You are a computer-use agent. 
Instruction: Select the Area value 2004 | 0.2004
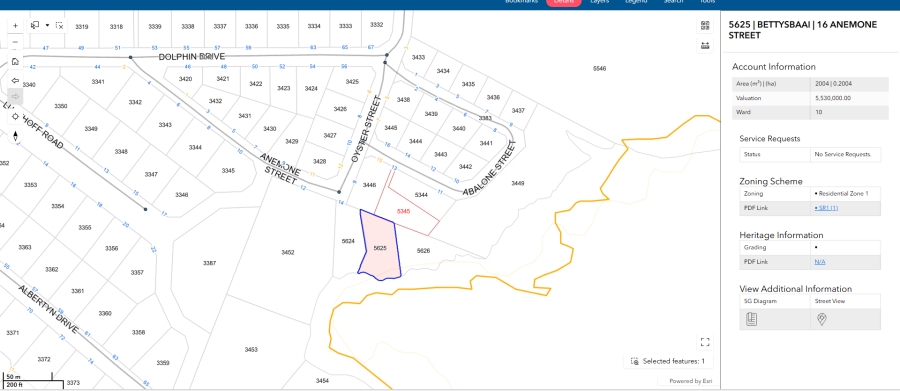coord(833,84)
